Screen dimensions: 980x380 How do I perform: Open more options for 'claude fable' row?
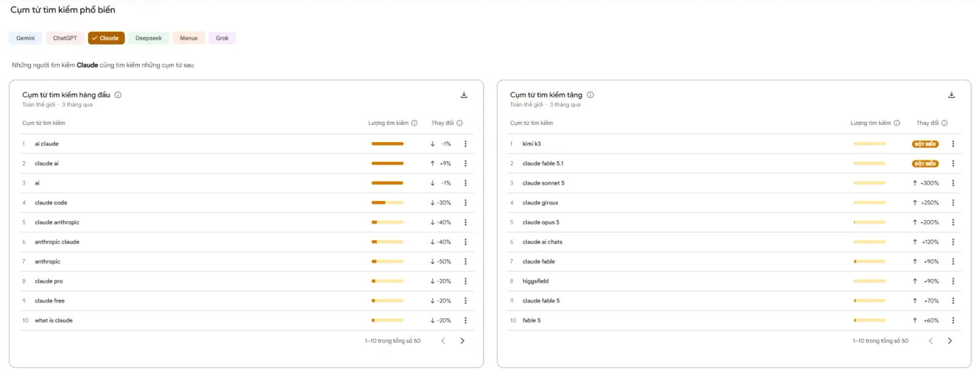coord(953,262)
